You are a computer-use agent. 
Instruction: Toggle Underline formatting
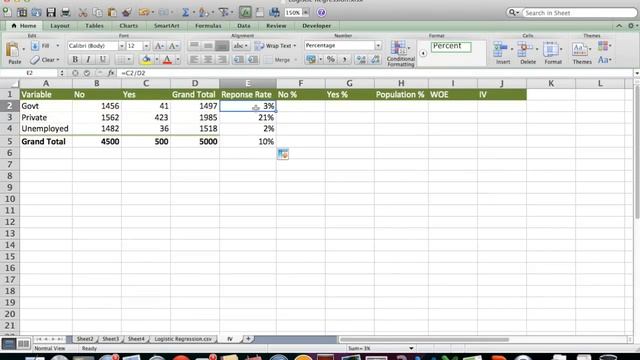[102, 60]
